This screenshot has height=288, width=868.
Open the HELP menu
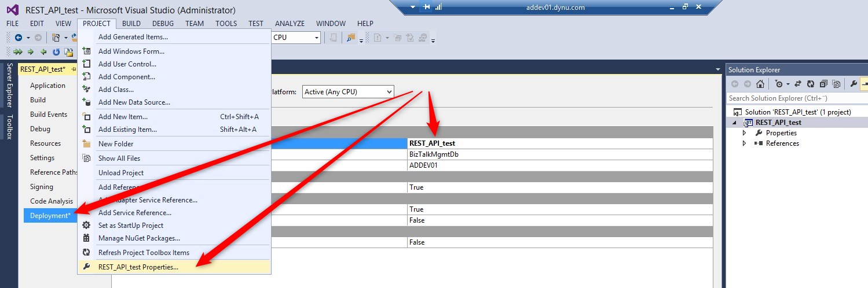365,24
